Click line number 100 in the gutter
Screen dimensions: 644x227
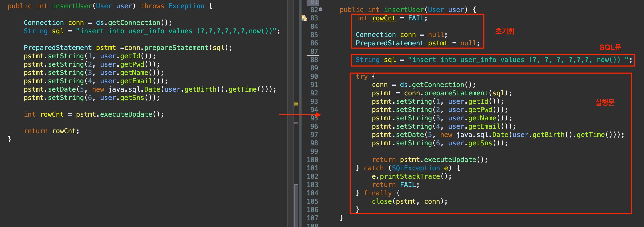pyautogui.click(x=312, y=160)
